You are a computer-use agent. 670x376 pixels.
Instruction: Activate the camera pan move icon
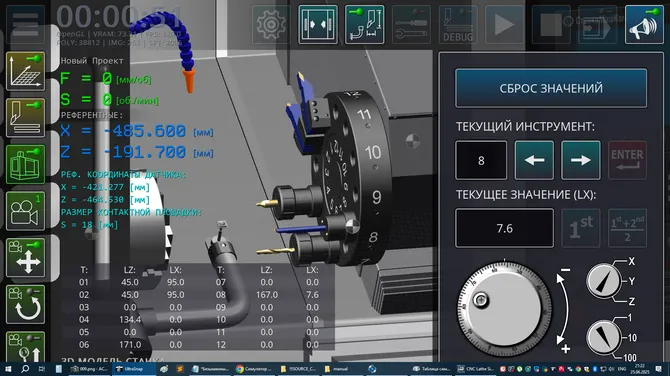click(x=26, y=258)
